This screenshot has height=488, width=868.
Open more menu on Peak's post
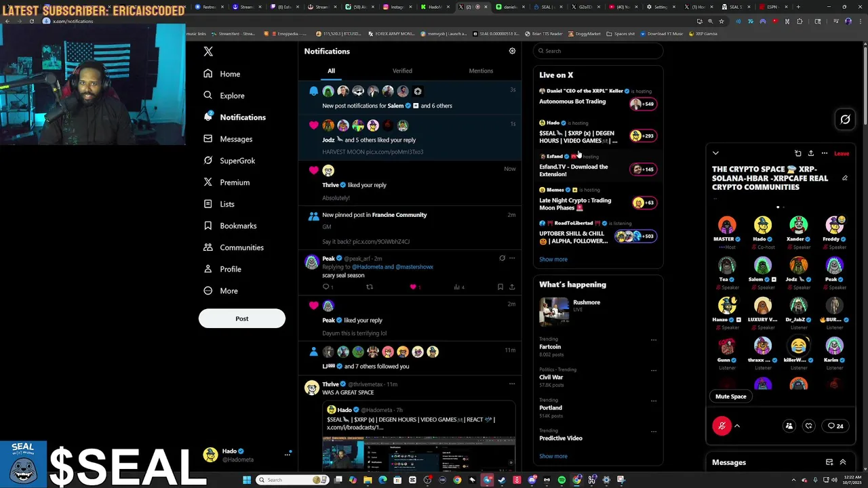point(512,258)
